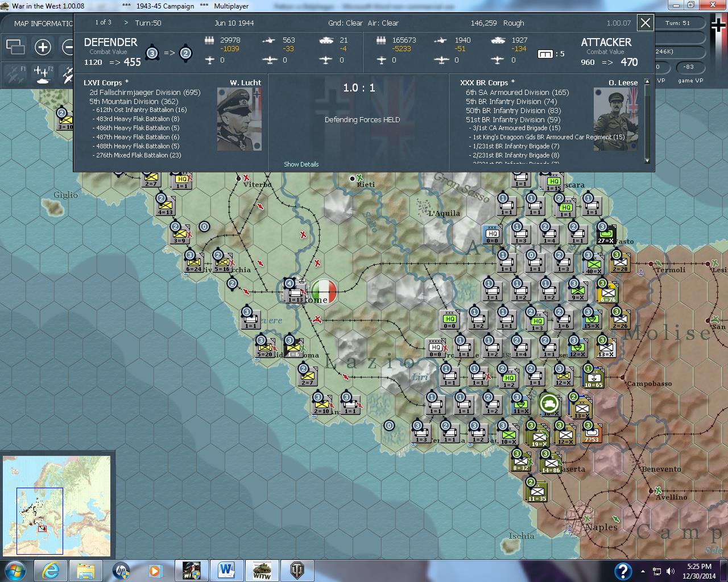Select yellow unit counter 4=13
The image size is (728, 582).
(x=165, y=205)
